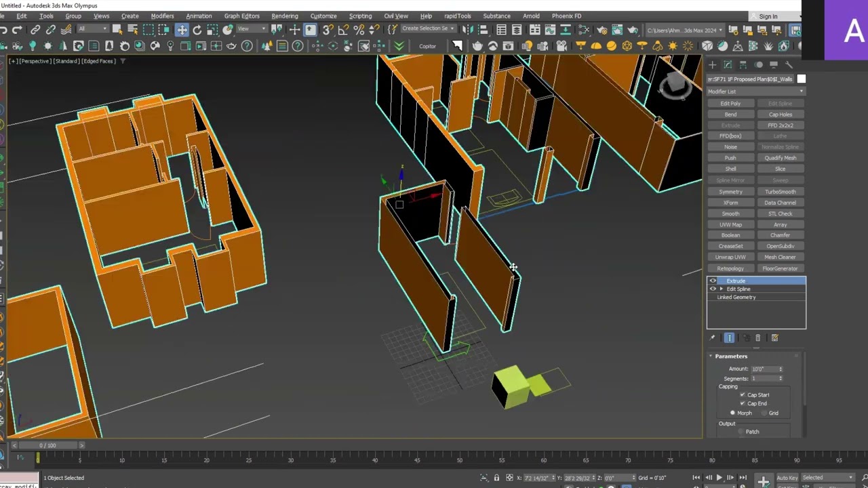Click the Select and Link chain icon
868x488 pixels.
coord(35,30)
